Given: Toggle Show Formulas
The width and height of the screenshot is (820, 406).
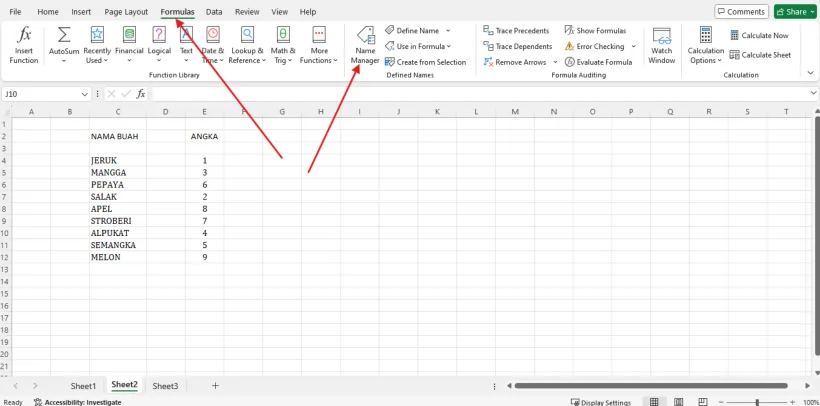Looking at the screenshot, I should 596,30.
